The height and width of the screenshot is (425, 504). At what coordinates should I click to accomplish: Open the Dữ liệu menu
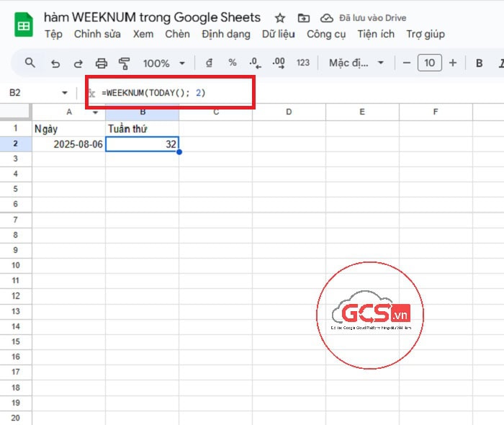pos(278,34)
